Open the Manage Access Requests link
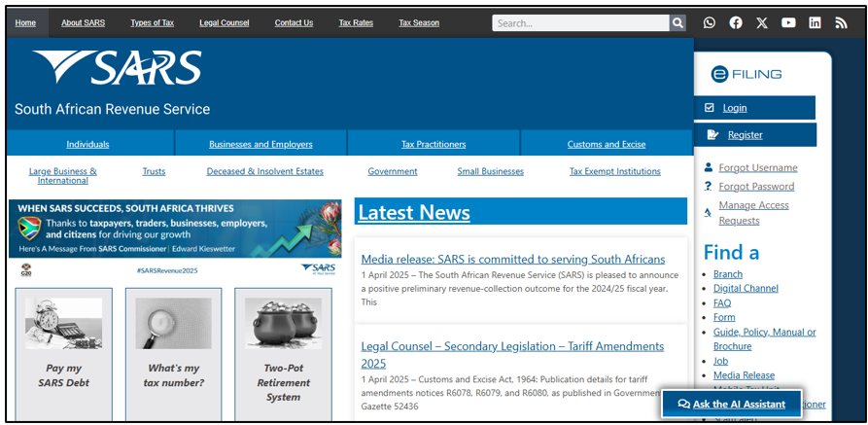This screenshot has width=868, height=425. pyautogui.click(x=753, y=213)
